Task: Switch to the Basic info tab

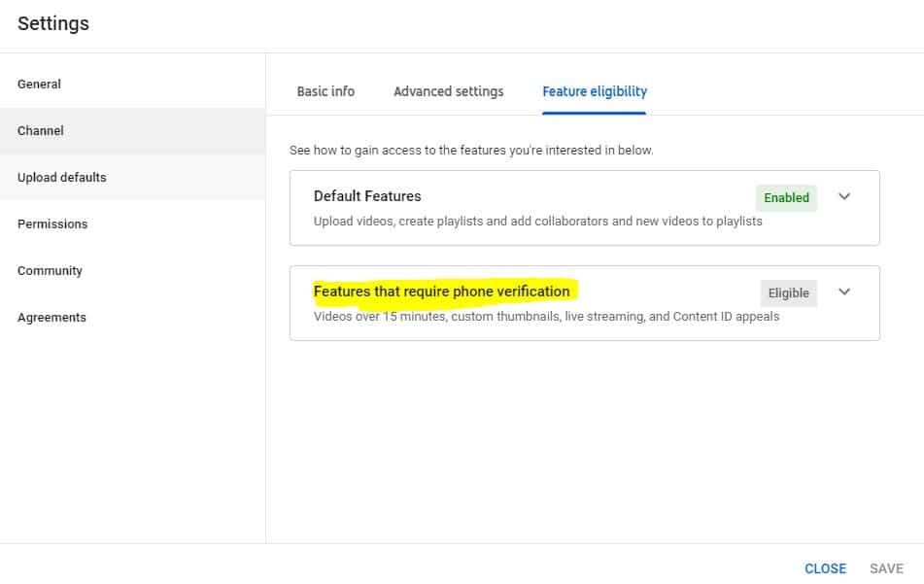Action: pyautogui.click(x=325, y=91)
